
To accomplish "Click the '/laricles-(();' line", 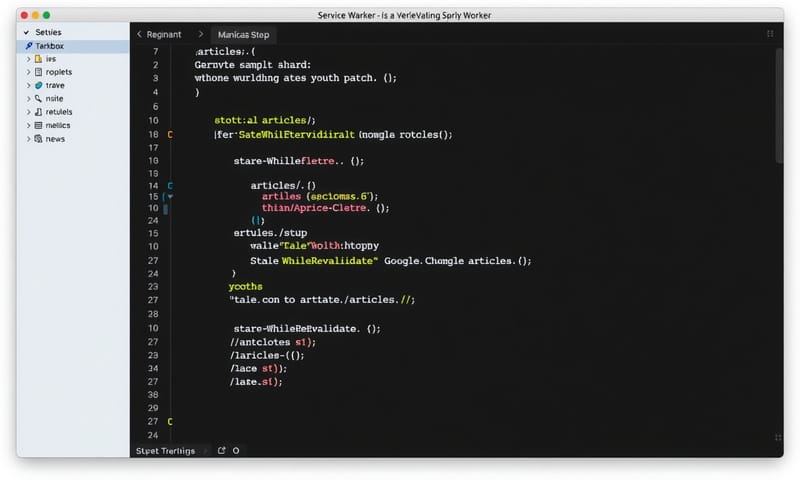I will coord(267,356).
